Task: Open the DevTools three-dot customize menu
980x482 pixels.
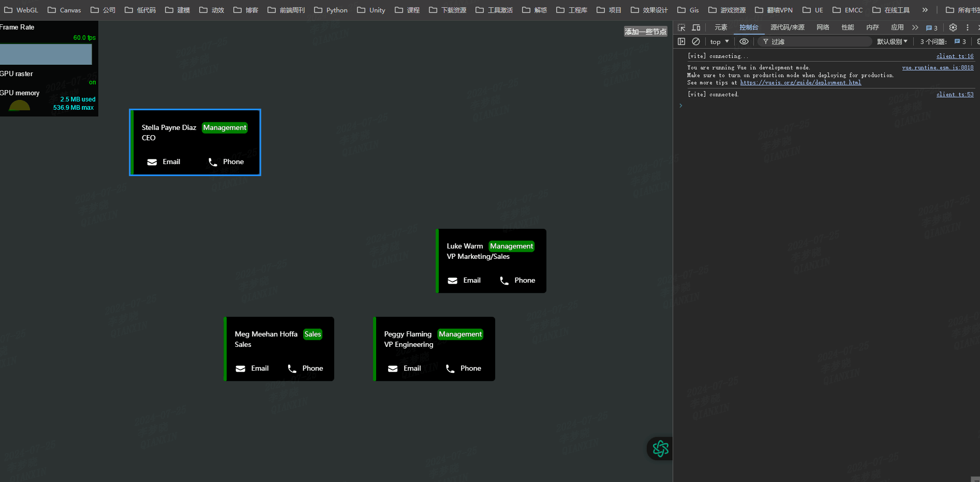Action: (x=968, y=27)
